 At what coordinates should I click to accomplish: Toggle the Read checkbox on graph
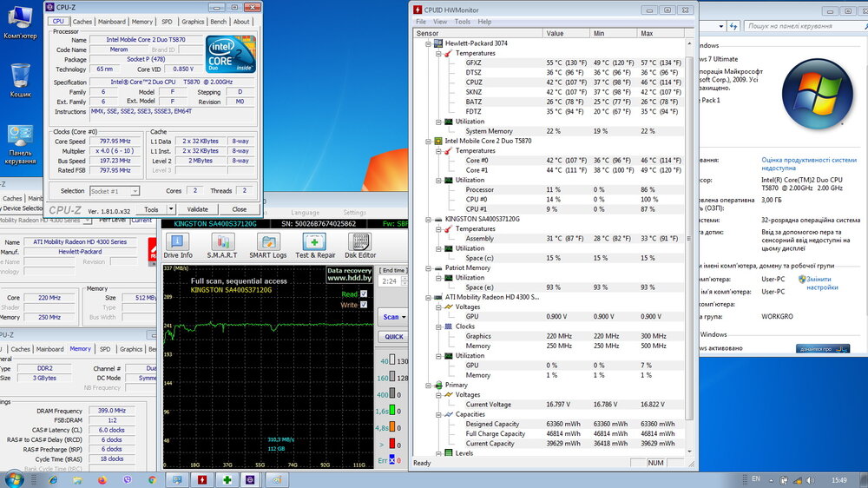[364, 293]
